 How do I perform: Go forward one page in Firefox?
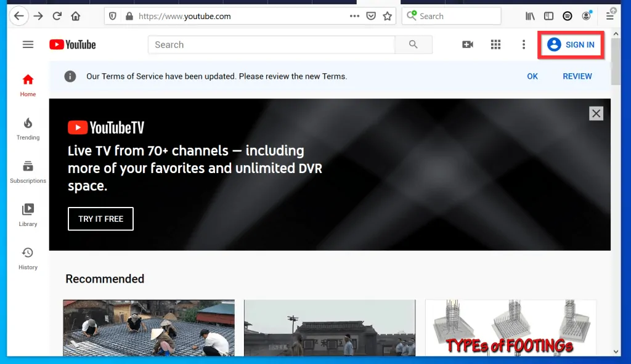38,16
